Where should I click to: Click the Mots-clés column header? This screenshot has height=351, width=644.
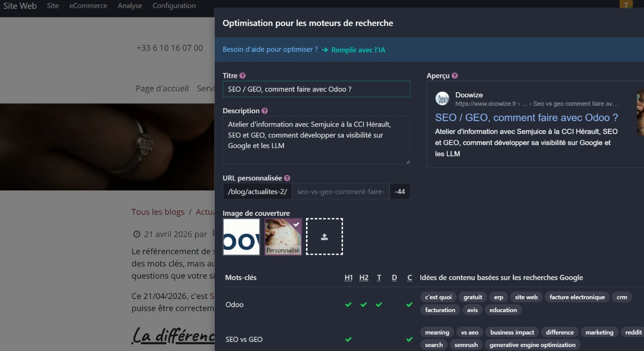pos(241,278)
